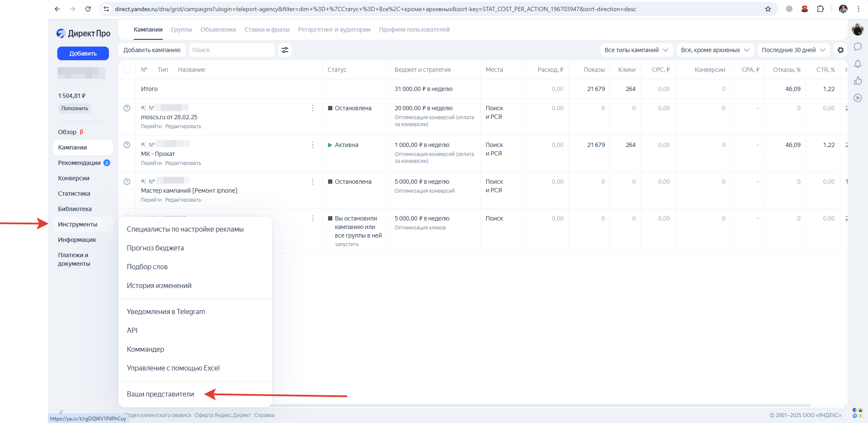This screenshot has width=868, height=423.
Task: Focus the Поиск campaign search field
Action: click(x=232, y=50)
